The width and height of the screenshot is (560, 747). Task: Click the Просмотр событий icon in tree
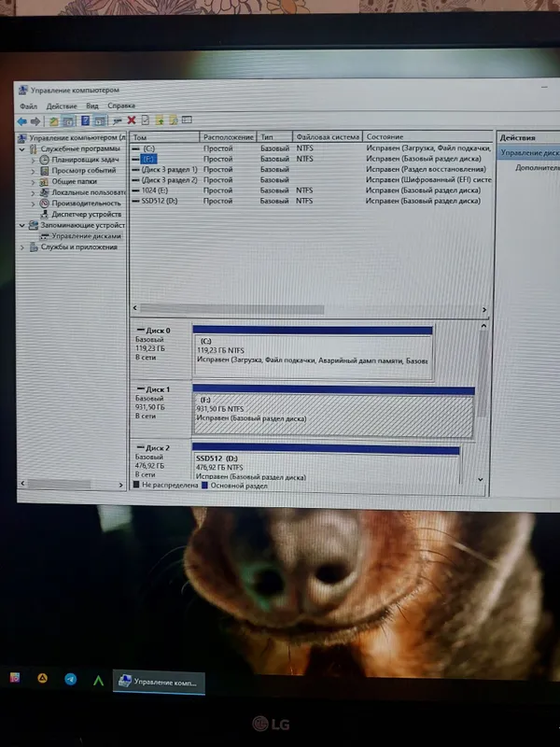click(44, 171)
